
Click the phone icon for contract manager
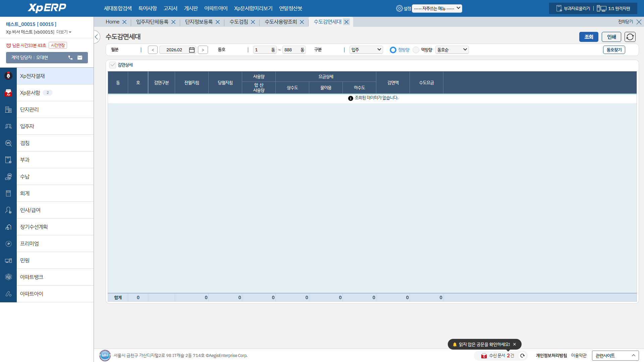[70, 58]
